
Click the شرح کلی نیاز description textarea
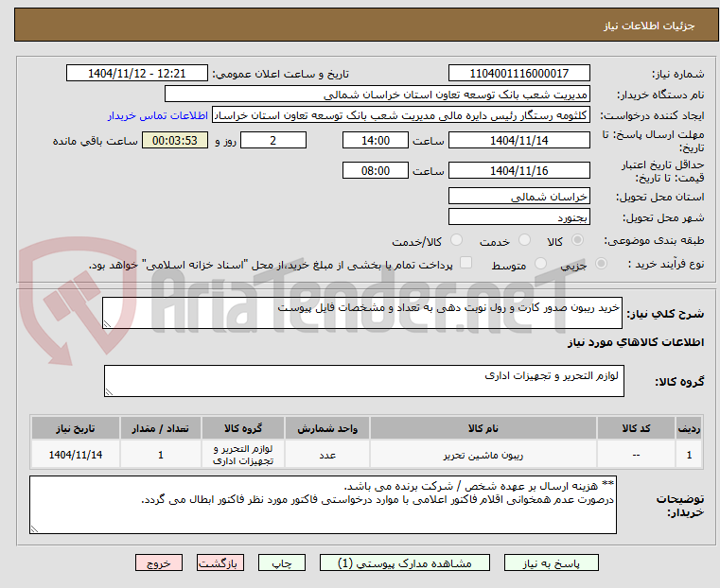pos(361,313)
